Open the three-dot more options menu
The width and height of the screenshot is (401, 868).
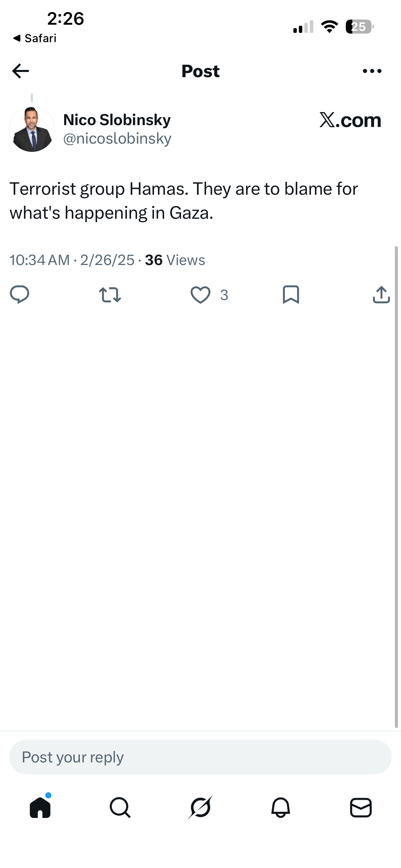point(372,71)
